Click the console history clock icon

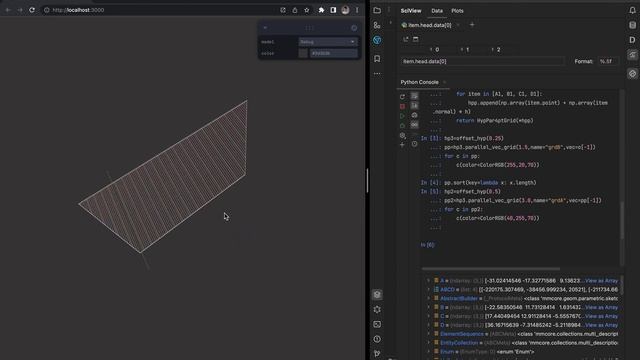[414, 144]
